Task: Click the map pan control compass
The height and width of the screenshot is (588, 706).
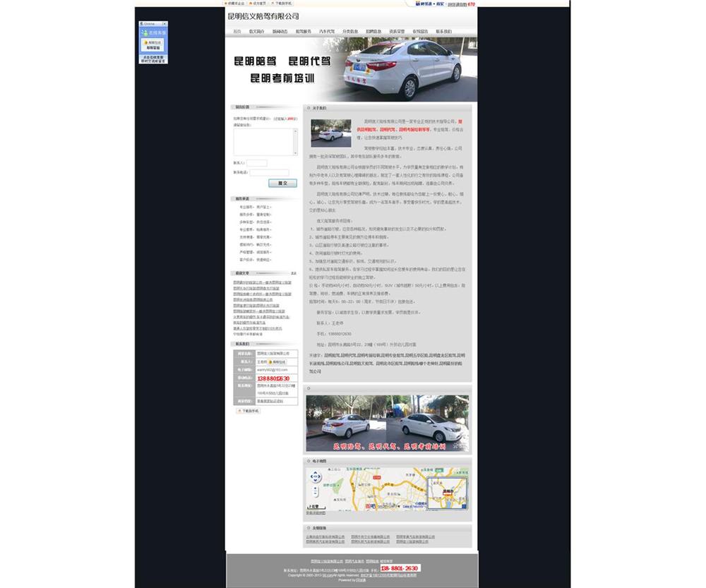Action: coord(316,476)
